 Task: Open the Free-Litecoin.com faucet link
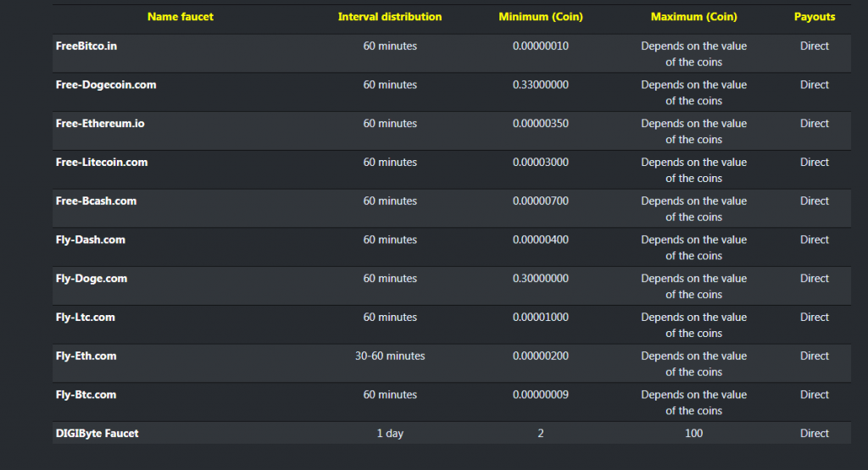(102, 162)
